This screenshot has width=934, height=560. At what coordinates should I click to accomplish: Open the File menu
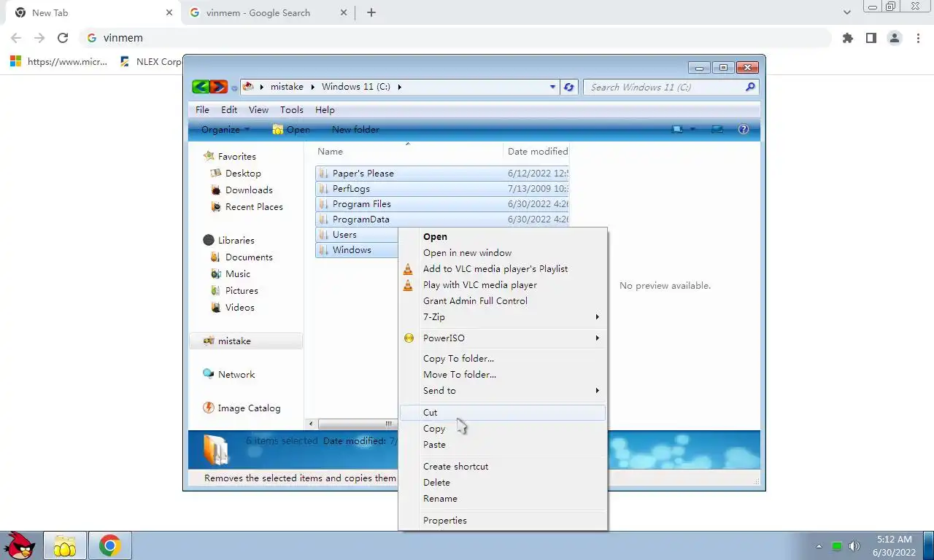202,109
